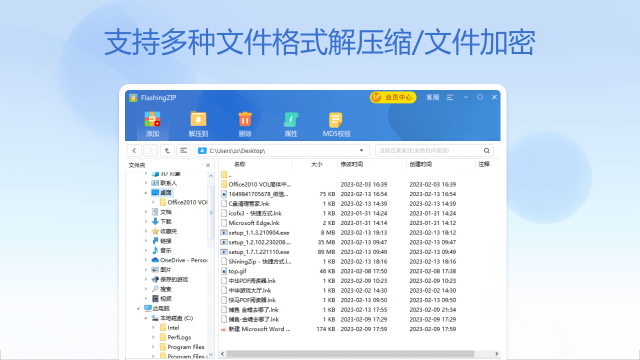Click the file list horizontal scrollbar
Viewport: 640px width, 360px height.
coord(350,354)
